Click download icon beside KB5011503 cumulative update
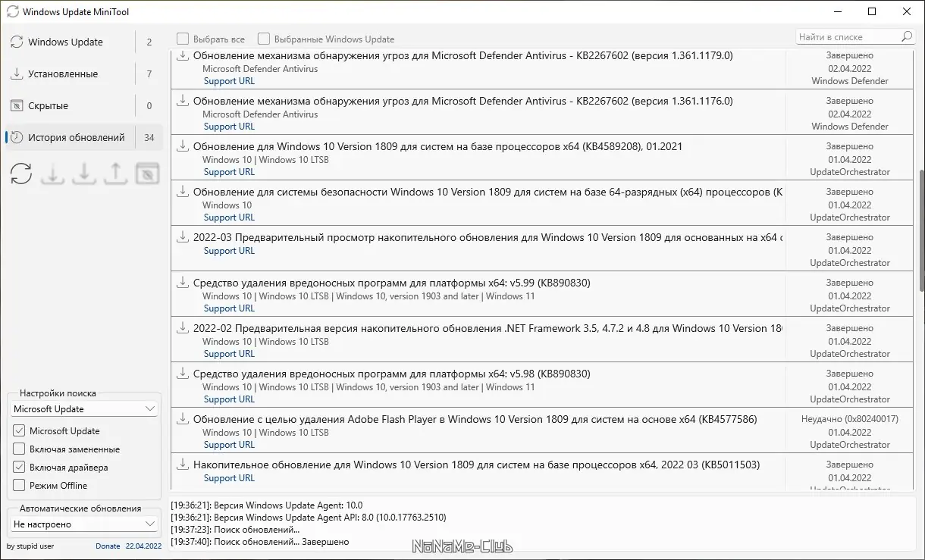925x560 pixels. pyautogui.click(x=182, y=465)
